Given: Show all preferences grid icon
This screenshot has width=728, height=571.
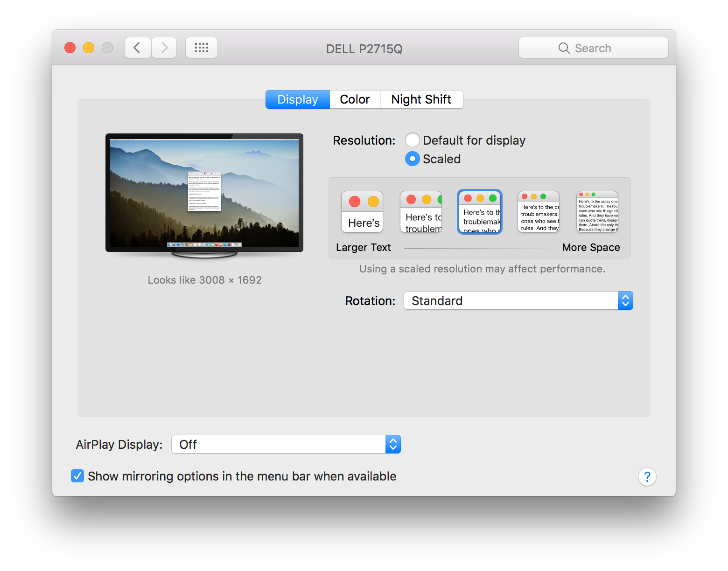Looking at the screenshot, I should coord(202,48).
